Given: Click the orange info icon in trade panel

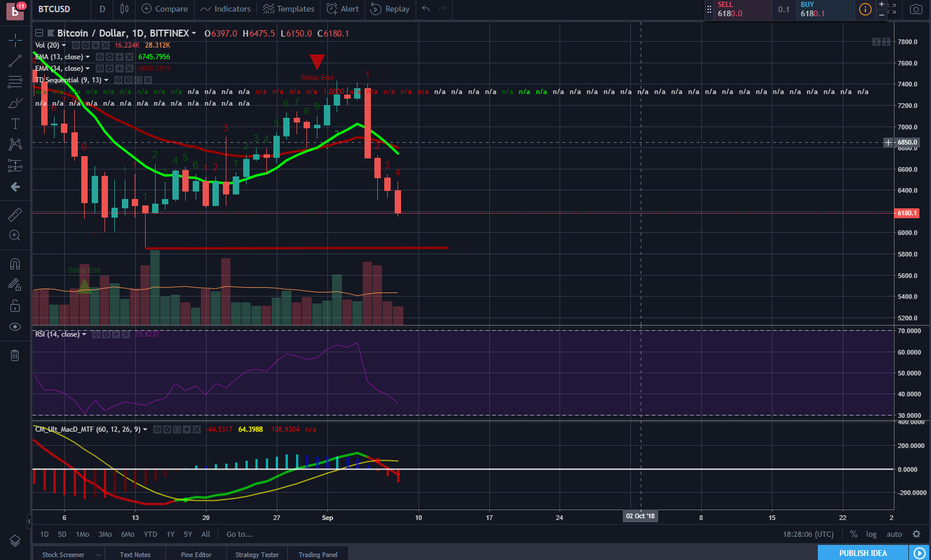Looking at the screenshot, I should 865,9.
